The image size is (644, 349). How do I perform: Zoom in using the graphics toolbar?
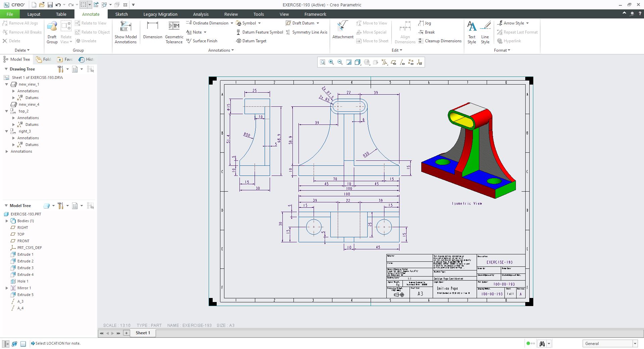[331, 62]
